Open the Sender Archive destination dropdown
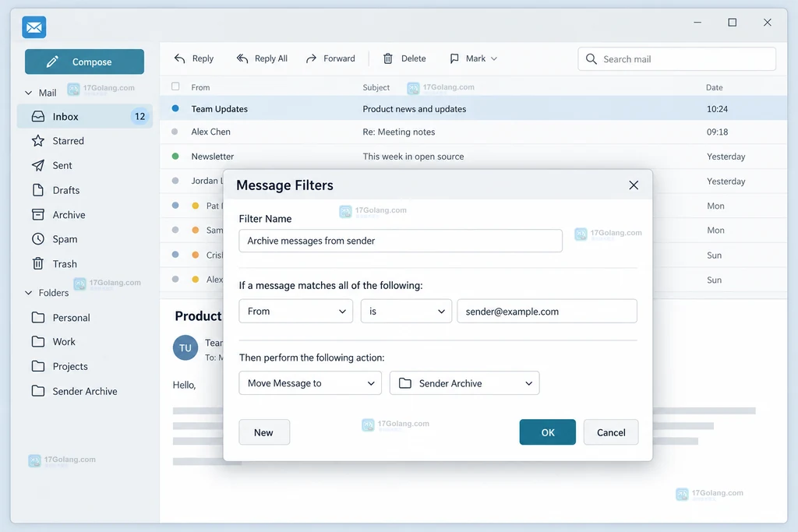 [464, 383]
